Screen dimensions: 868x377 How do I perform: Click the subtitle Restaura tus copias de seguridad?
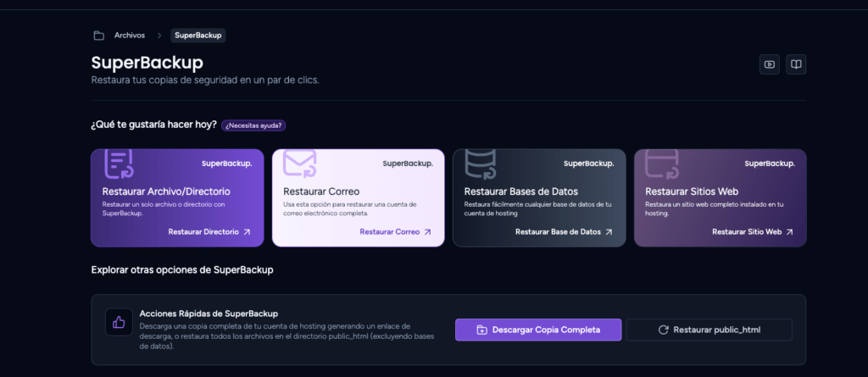(x=205, y=80)
